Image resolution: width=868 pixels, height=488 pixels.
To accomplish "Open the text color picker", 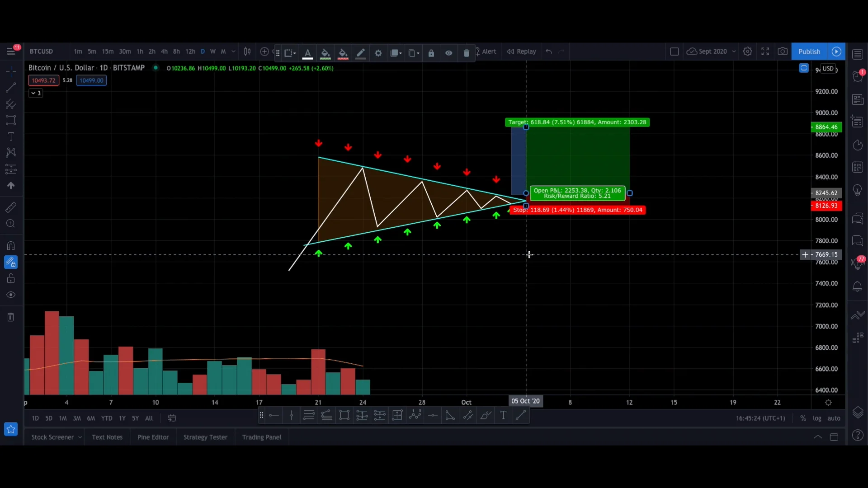I will (307, 53).
